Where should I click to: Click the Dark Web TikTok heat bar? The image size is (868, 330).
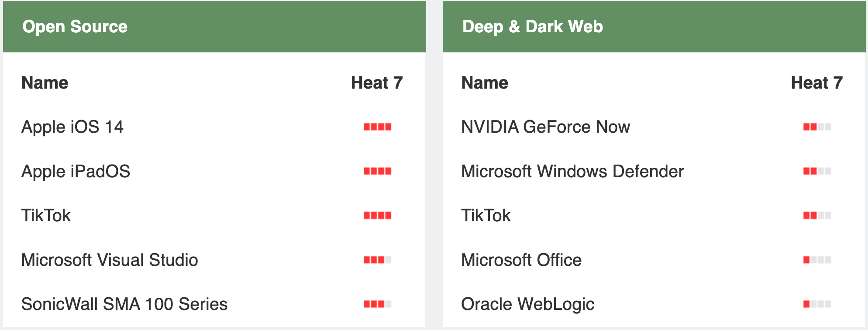(x=817, y=216)
